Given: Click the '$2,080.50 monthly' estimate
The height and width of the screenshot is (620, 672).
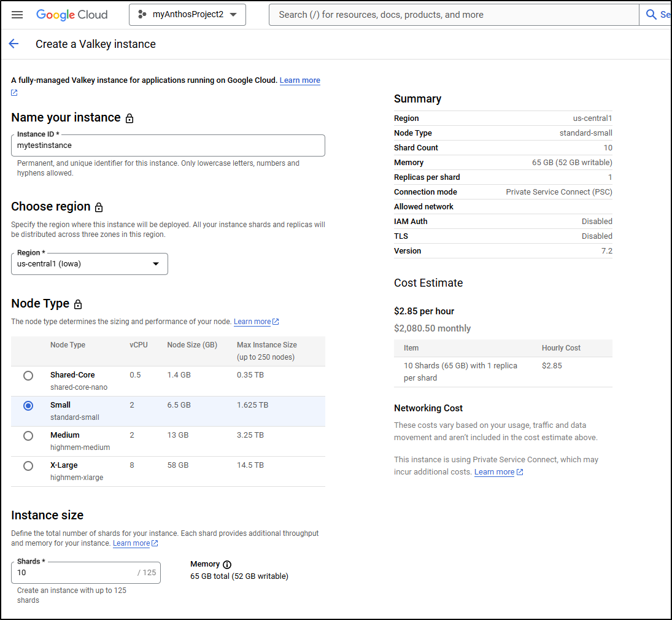Looking at the screenshot, I should click(433, 328).
